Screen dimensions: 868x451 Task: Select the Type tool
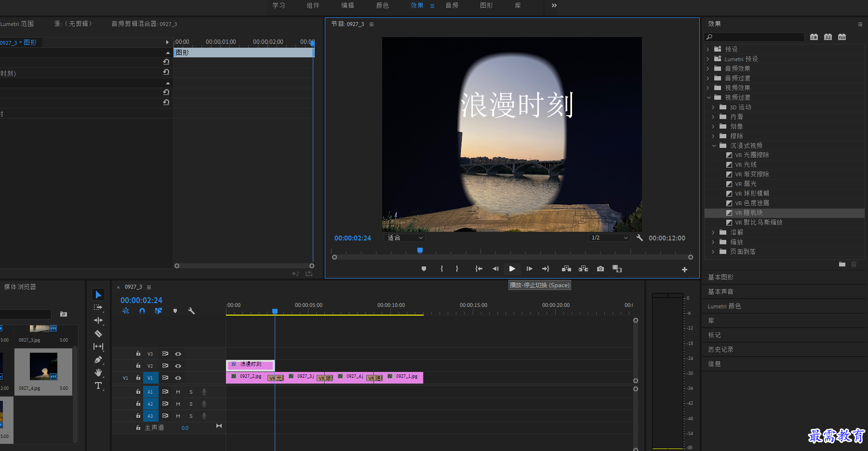(x=98, y=385)
